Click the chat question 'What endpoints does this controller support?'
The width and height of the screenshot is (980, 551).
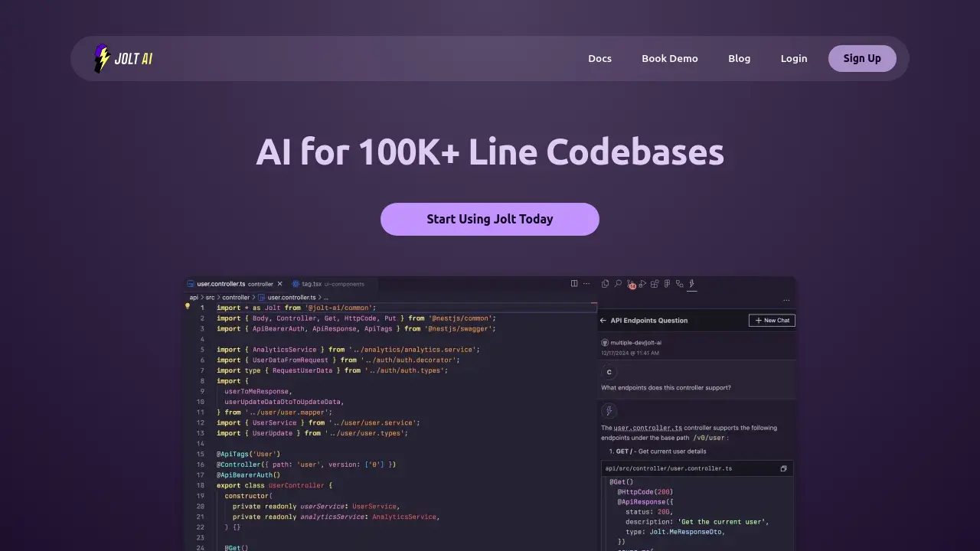tap(666, 388)
